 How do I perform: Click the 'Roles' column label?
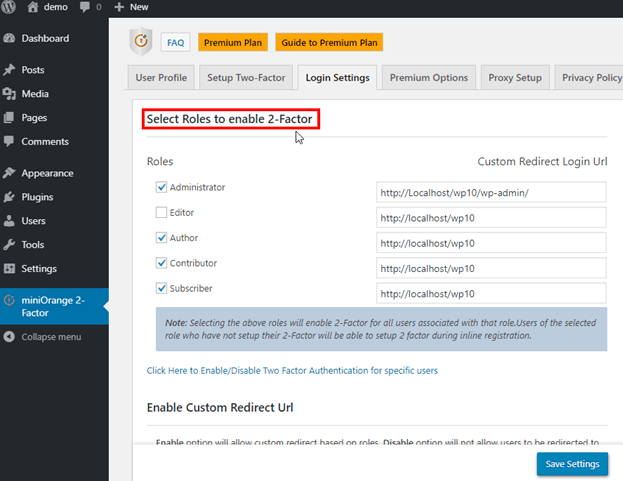click(160, 162)
